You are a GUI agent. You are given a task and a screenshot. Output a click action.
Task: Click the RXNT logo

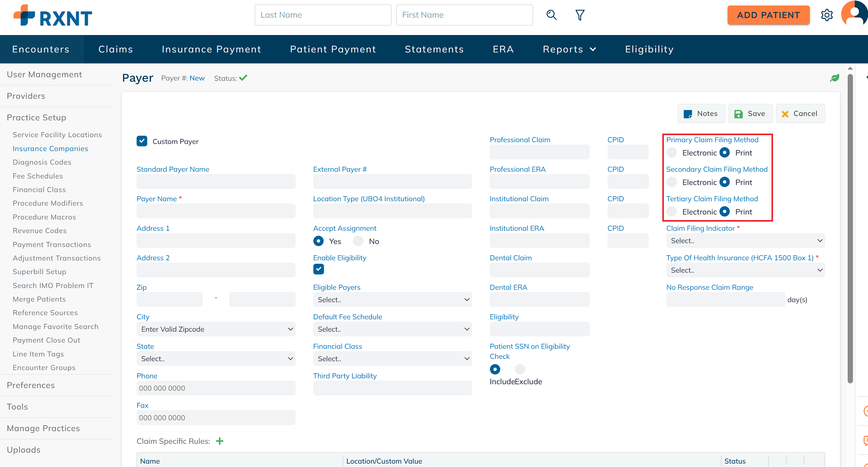tap(53, 16)
